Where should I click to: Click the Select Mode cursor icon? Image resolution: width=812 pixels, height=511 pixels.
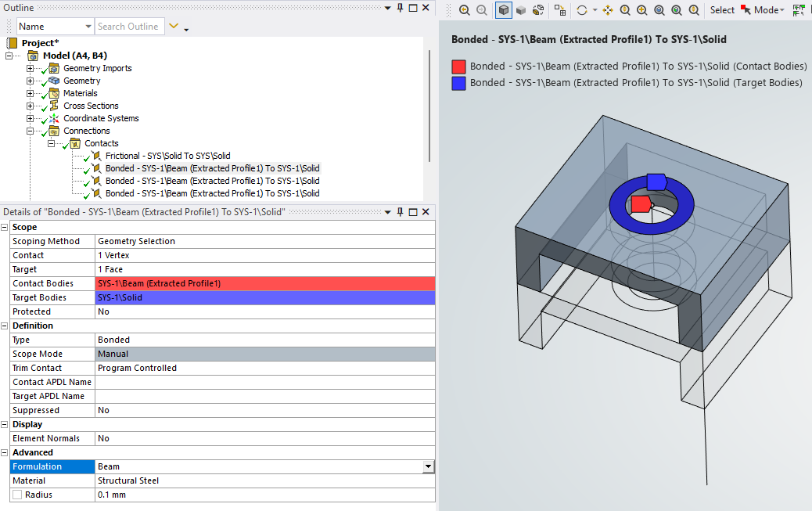pyautogui.click(x=746, y=10)
